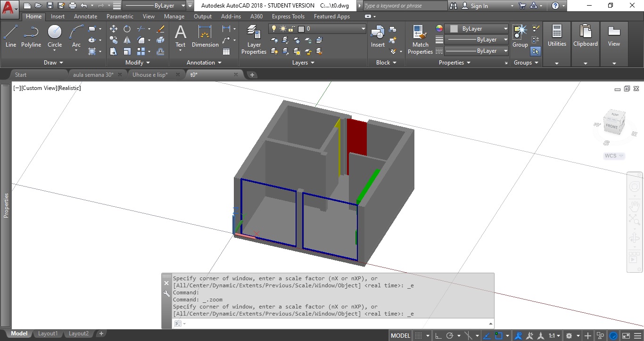Toggle Ortho mode in status bar

(x=438, y=335)
